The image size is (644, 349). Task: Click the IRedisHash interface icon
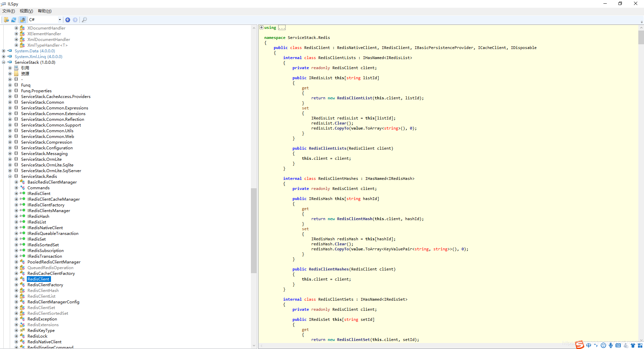click(x=22, y=216)
